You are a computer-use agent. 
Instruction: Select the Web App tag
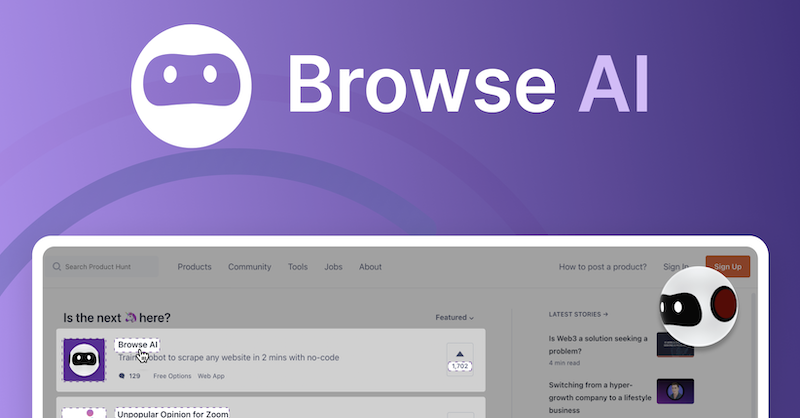pyautogui.click(x=211, y=376)
